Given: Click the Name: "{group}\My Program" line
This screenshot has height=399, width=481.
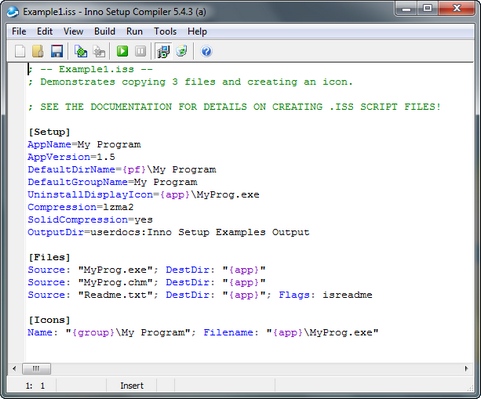Looking at the screenshot, I should point(203,333).
